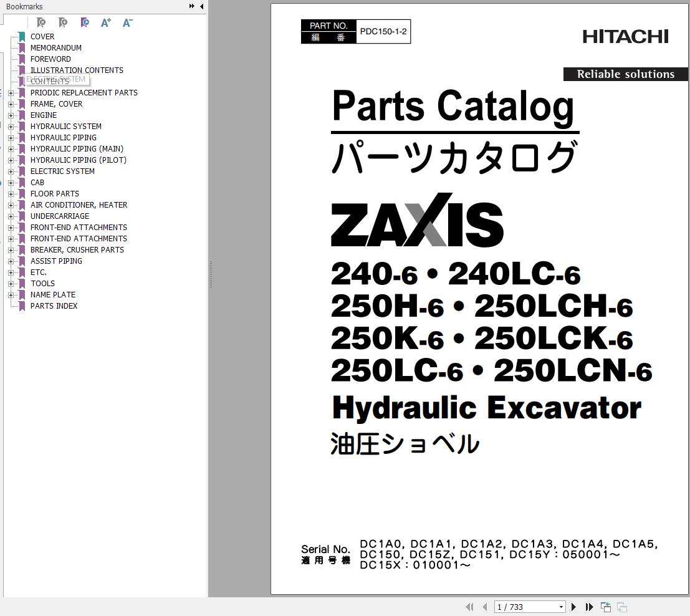Image resolution: width=690 pixels, height=616 pixels.
Task: Expand the BREAKER, CRUSHER PARTS bookmark
Action: click(11, 250)
